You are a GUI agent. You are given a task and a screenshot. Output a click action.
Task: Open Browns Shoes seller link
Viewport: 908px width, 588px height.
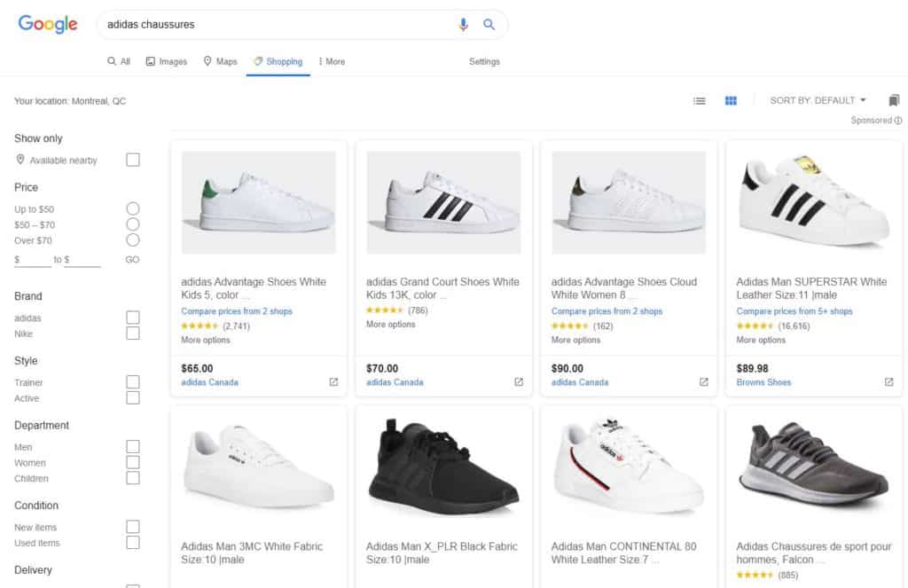[x=763, y=382]
